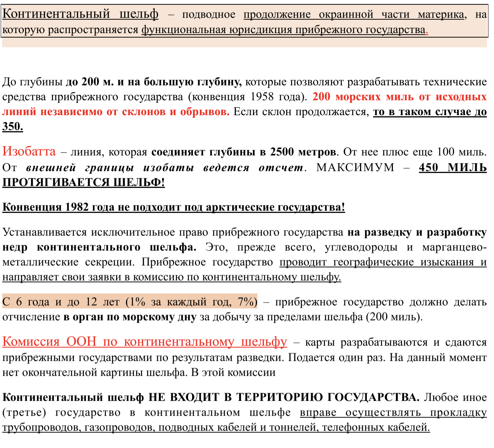Viewport: 494px width, 448px height.
Task: Click 'за добычу за пределами шельфа (200 миль)'
Action: point(310,317)
